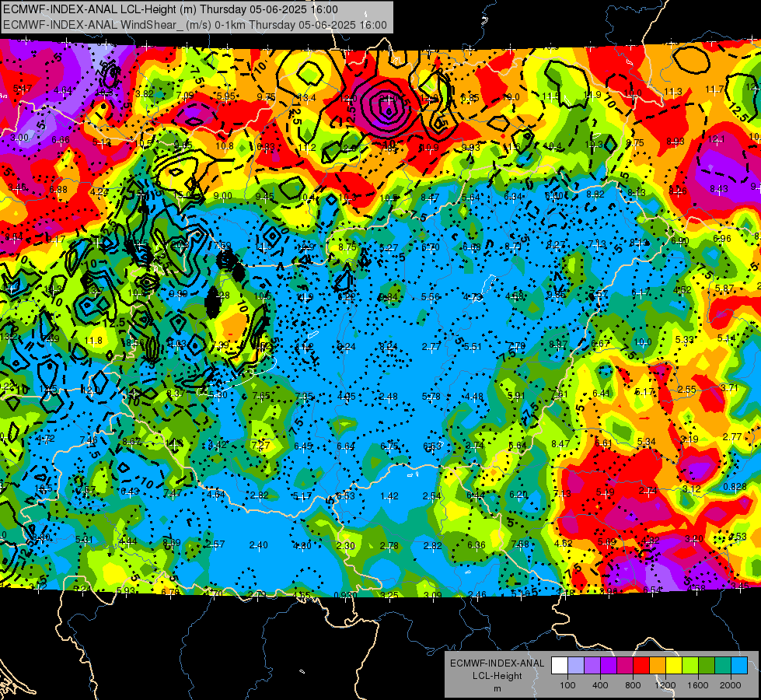Click the shear value '13.4' on the map
The image size is (761, 700).
pos(307,98)
